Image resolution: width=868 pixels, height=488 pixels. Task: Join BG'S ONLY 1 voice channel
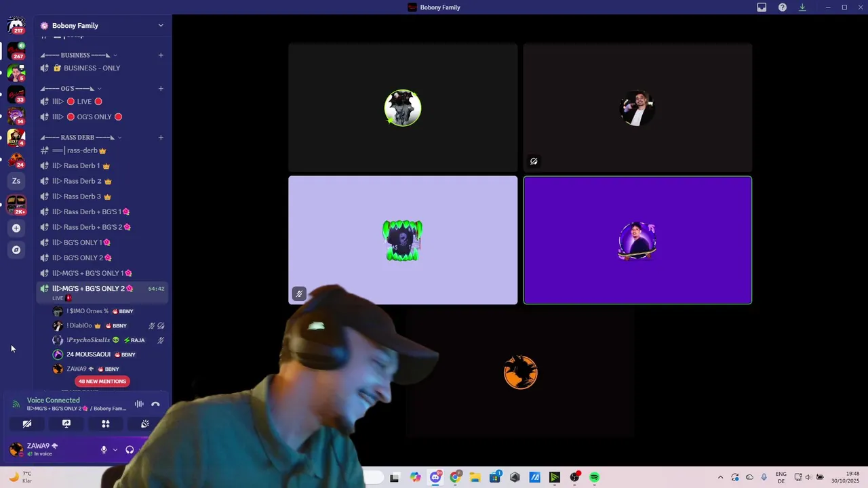click(x=102, y=243)
